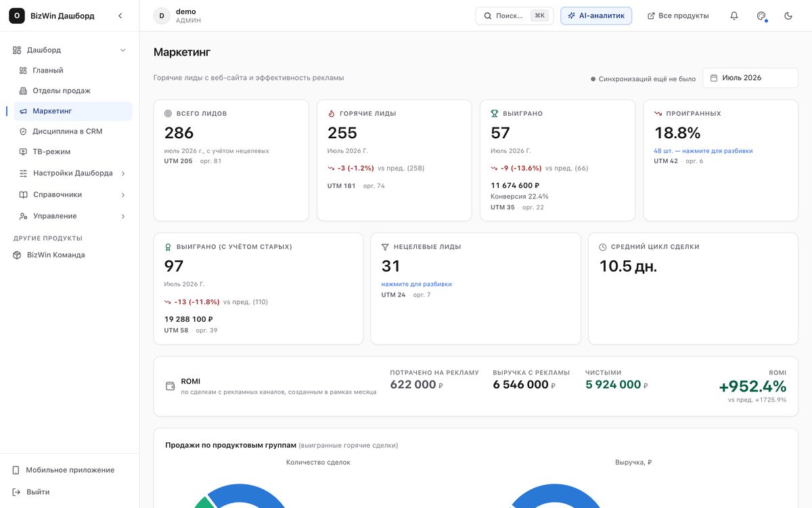Click the shield icon beside Дисциплина в CRM
This screenshot has height=508, width=812.
pyautogui.click(x=23, y=131)
